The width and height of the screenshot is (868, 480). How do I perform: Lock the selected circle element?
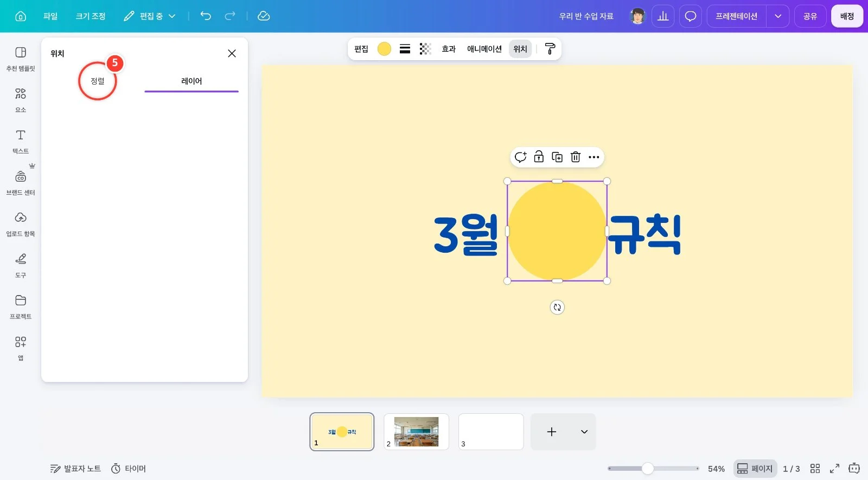[539, 157]
